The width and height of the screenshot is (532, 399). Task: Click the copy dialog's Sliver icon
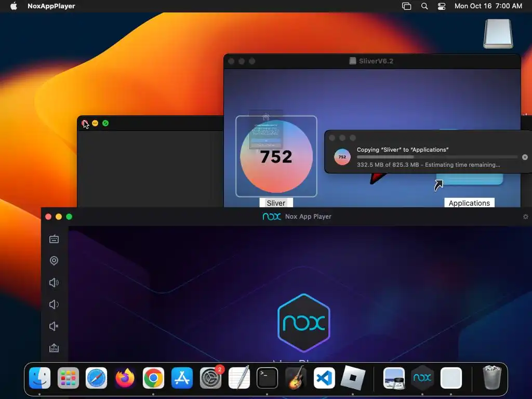(x=342, y=157)
